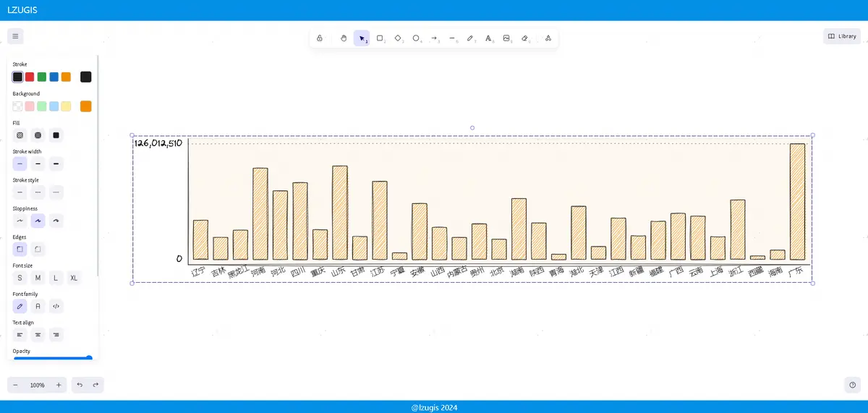Undo the last action

tap(80, 385)
